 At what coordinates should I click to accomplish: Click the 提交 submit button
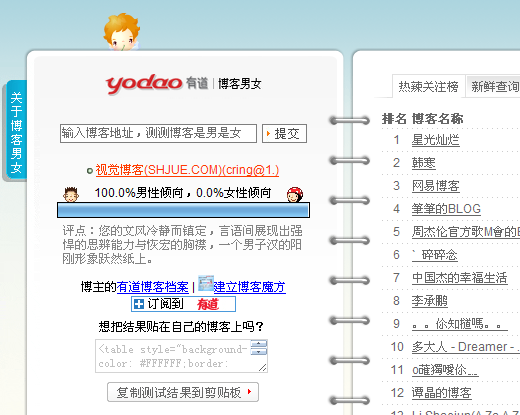pos(284,134)
